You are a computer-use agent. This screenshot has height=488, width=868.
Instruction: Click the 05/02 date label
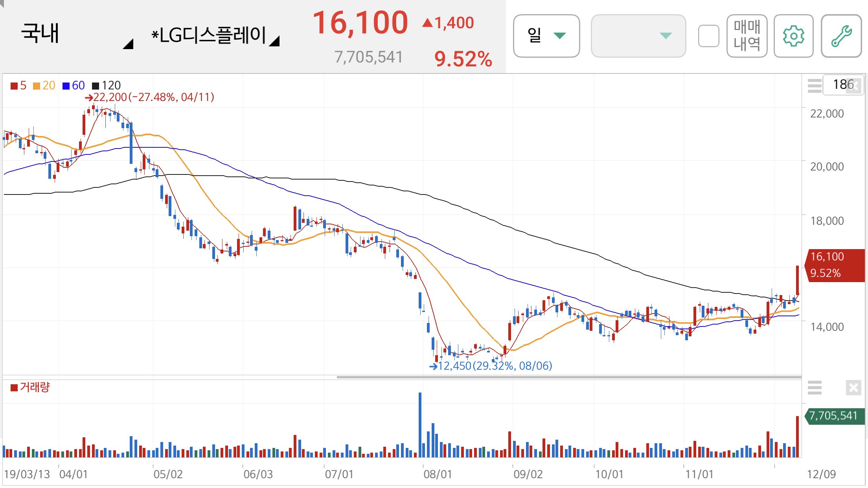click(168, 474)
